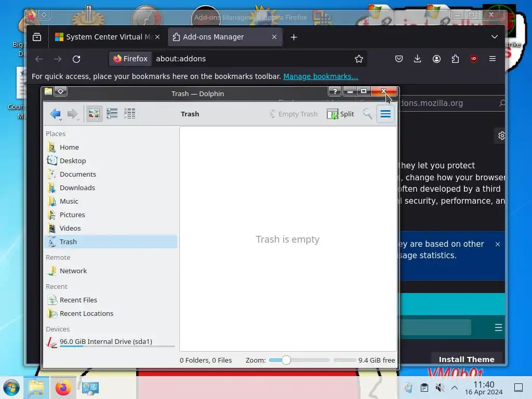532x399 pixels.
Task: Open the Desktop place in sidebar
Action: tap(111, 161)
